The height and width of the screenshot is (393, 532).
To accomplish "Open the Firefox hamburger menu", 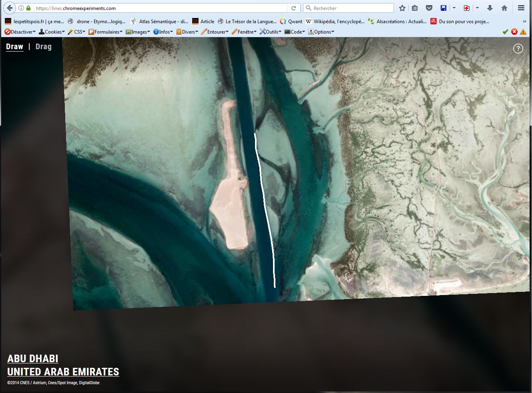I will [x=521, y=8].
